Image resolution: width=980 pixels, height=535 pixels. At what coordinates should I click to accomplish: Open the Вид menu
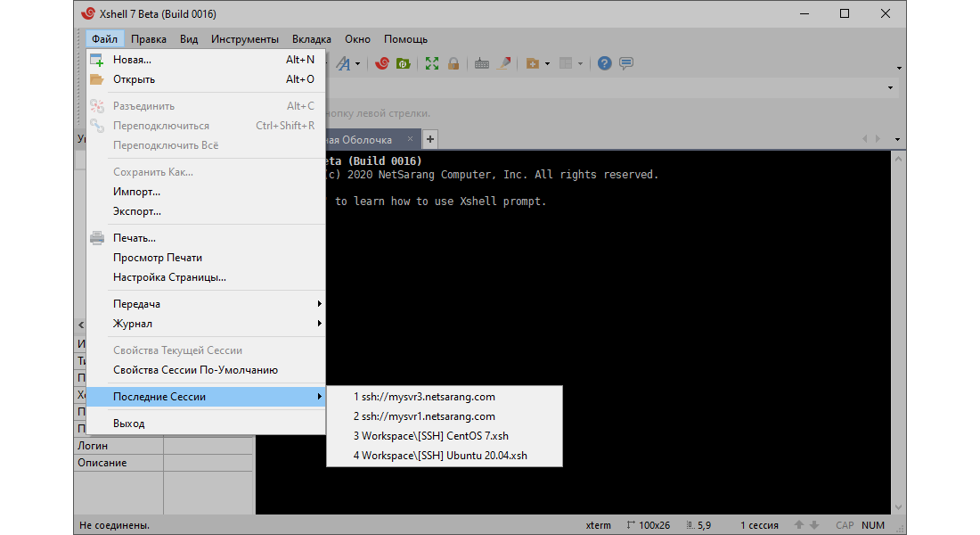[x=189, y=39]
